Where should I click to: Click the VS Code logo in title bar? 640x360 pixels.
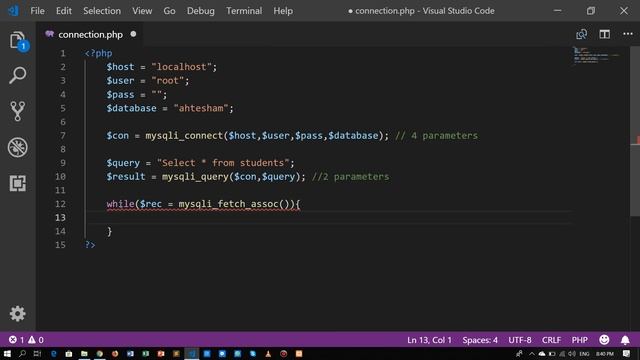click(13, 11)
